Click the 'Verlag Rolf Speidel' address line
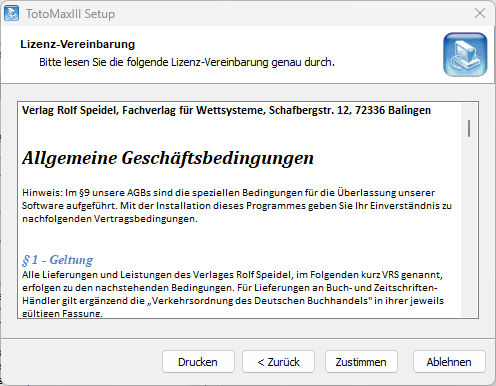 coord(226,110)
